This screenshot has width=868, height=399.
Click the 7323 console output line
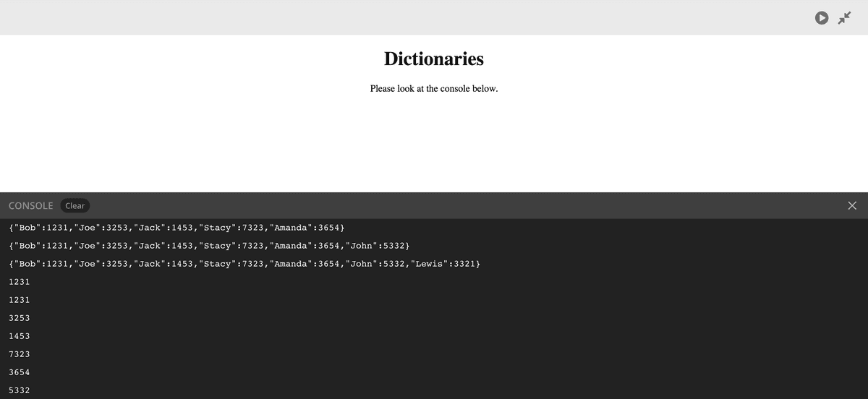[x=19, y=354]
